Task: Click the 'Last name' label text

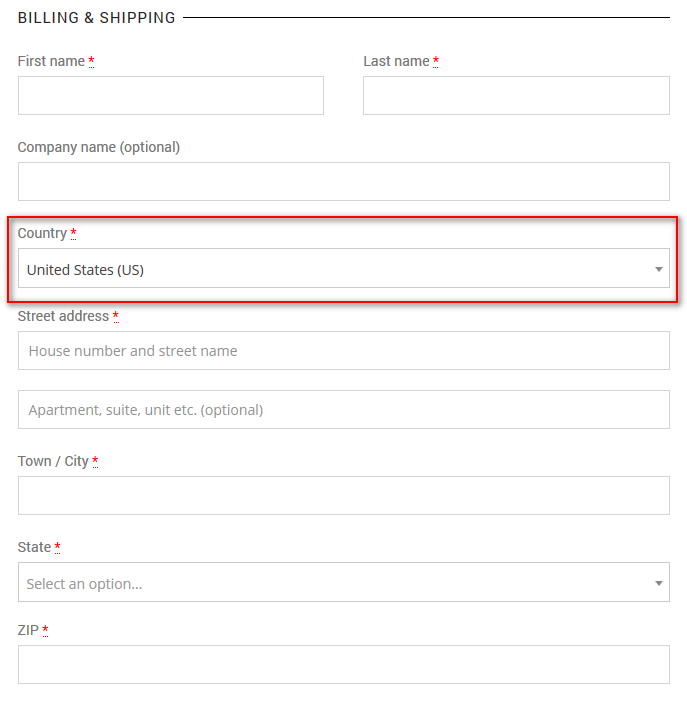Action: (396, 61)
